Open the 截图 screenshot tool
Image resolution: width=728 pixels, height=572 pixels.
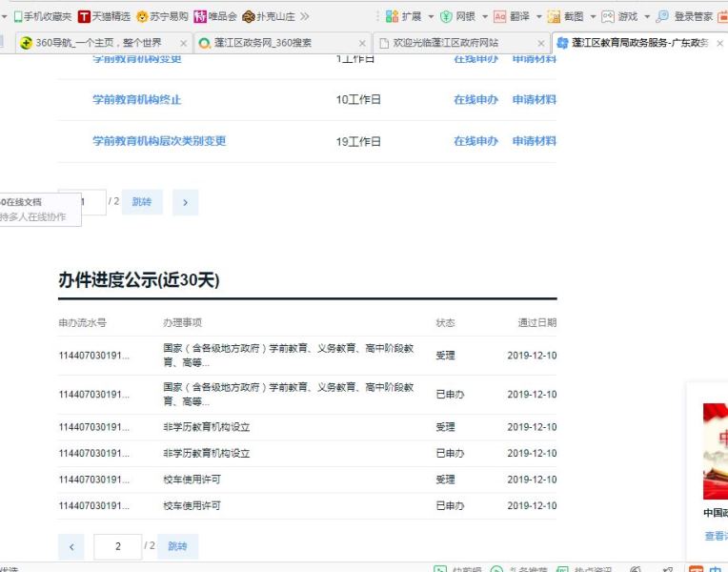pos(565,17)
